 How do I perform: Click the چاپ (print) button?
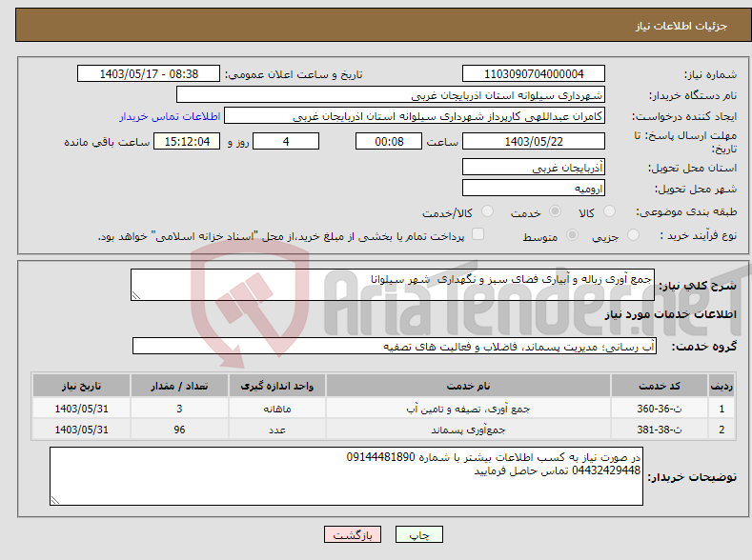pos(418,534)
